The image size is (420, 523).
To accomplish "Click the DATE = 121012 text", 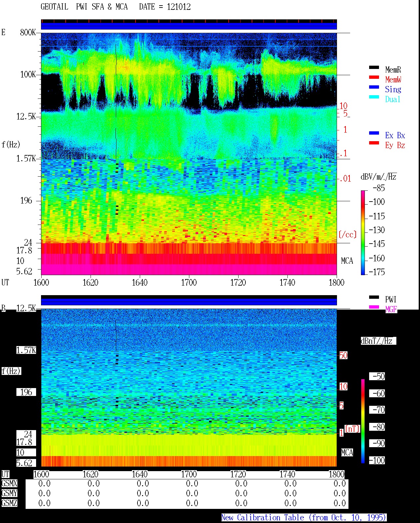I will 165,7.
